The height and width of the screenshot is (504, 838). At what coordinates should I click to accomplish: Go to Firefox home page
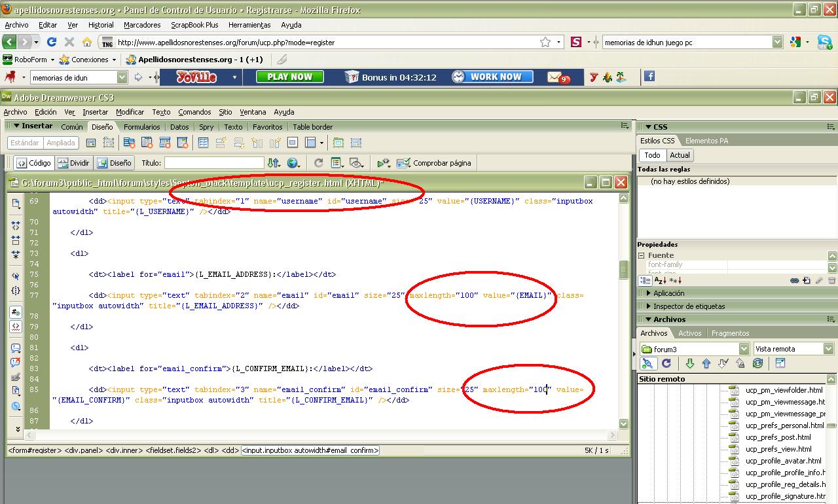point(87,42)
